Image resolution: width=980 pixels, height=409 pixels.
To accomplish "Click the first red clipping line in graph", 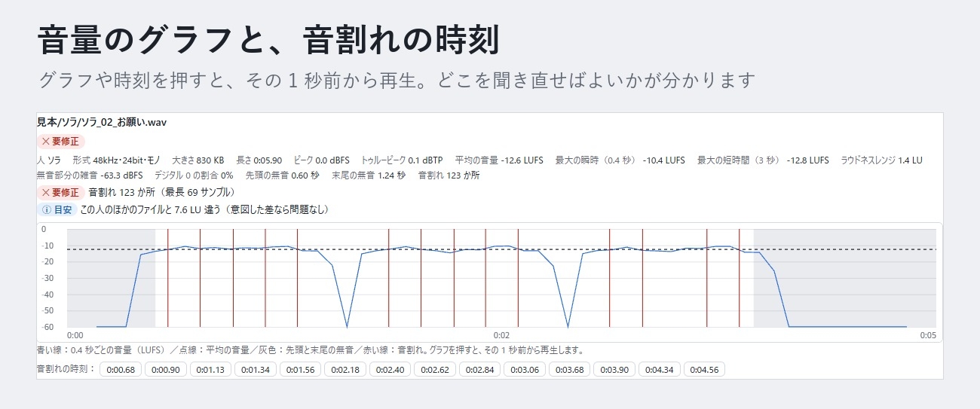I will pos(168,278).
